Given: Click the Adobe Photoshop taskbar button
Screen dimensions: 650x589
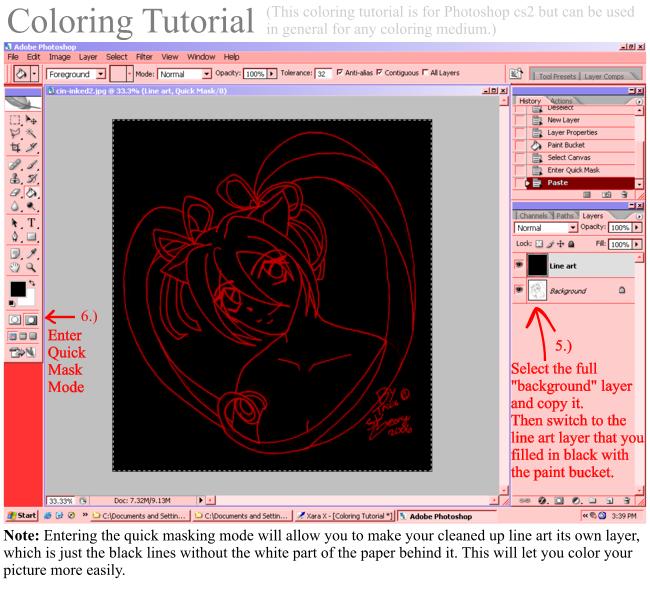Looking at the screenshot, I should (446, 516).
